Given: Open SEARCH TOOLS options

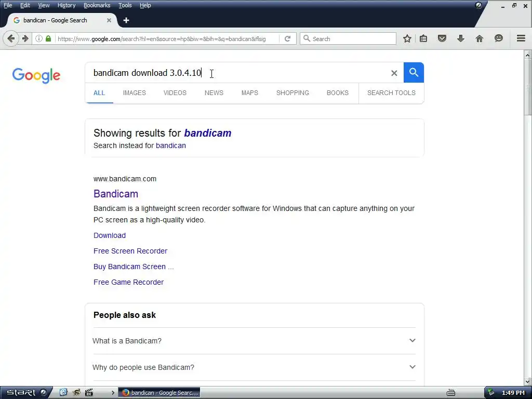Looking at the screenshot, I should point(391,93).
